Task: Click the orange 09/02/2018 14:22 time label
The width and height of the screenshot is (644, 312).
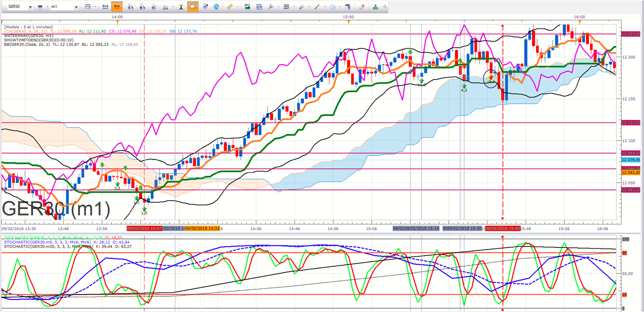Action: coord(202,228)
